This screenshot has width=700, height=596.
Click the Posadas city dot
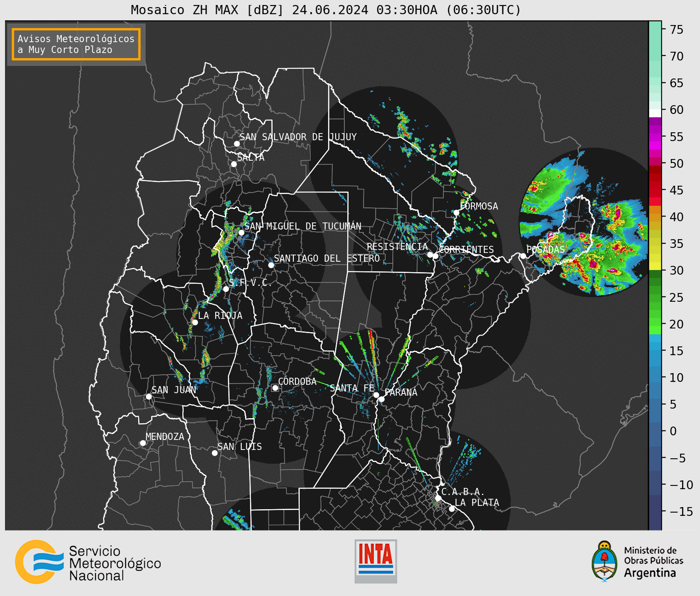tap(523, 256)
